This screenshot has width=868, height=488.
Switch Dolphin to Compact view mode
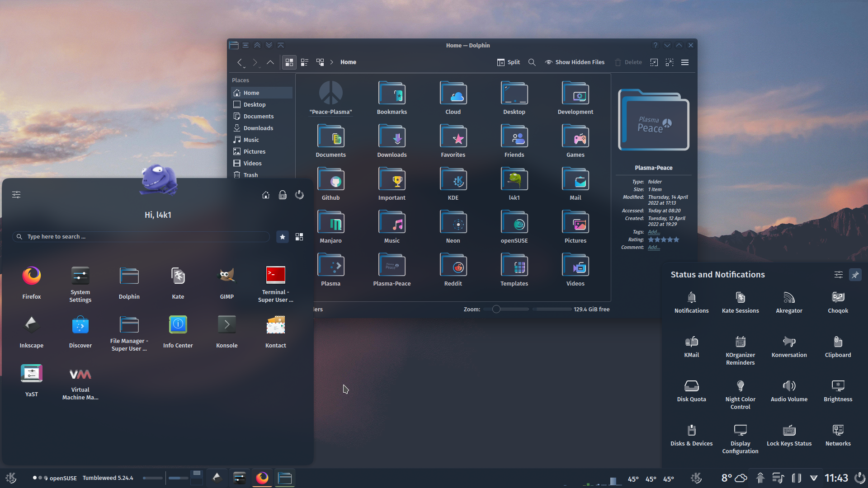(x=305, y=62)
